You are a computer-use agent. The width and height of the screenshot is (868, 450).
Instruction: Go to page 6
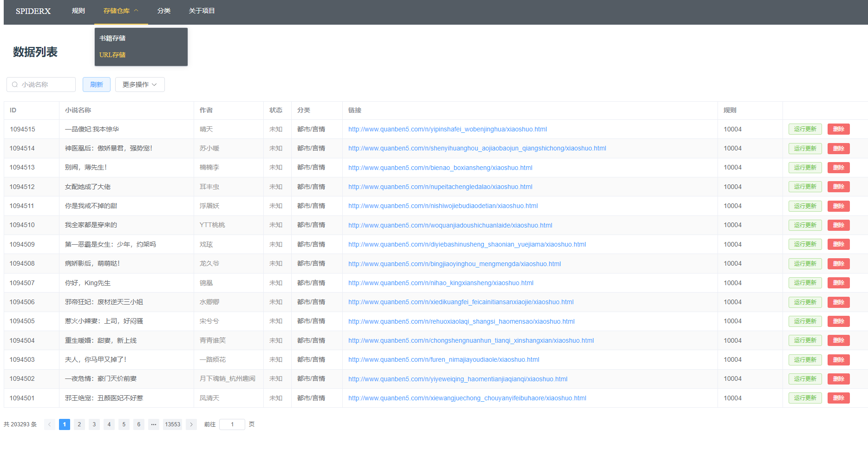click(x=139, y=424)
